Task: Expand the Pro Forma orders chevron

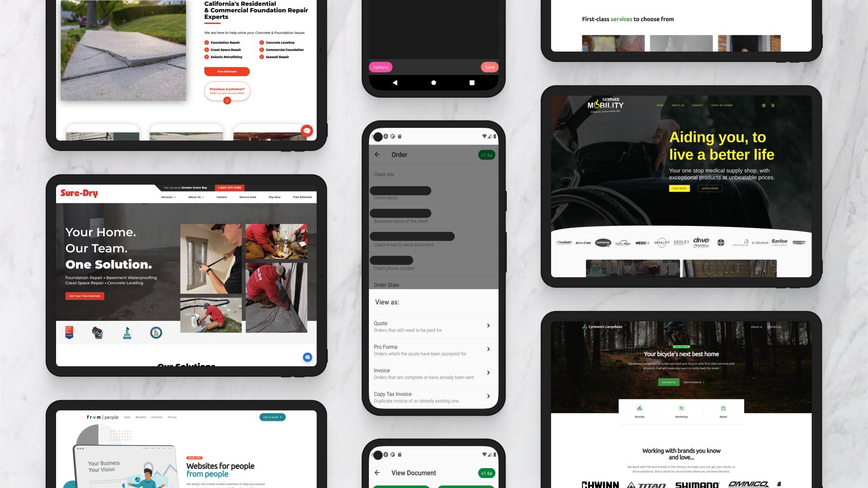Action: pyautogui.click(x=488, y=349)
